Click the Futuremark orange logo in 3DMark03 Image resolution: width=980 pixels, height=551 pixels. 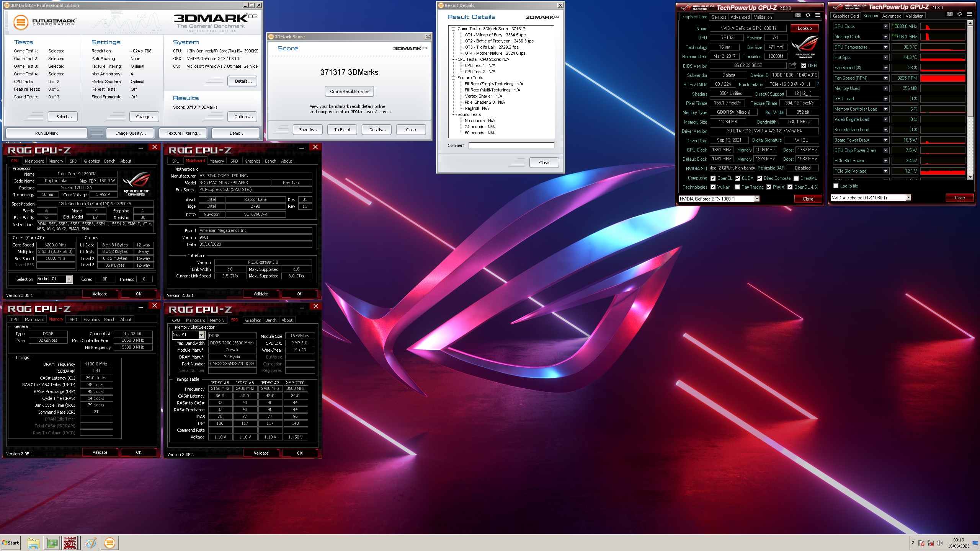(21, 23)
